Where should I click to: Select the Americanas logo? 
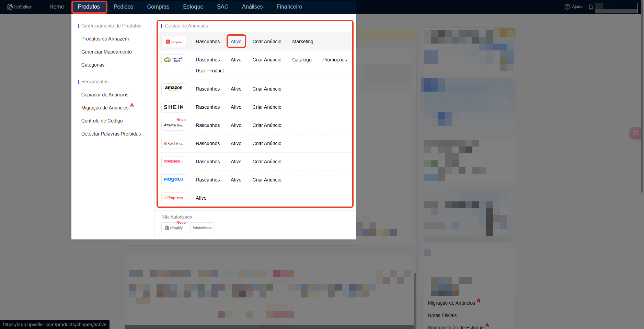pos(174,162)
